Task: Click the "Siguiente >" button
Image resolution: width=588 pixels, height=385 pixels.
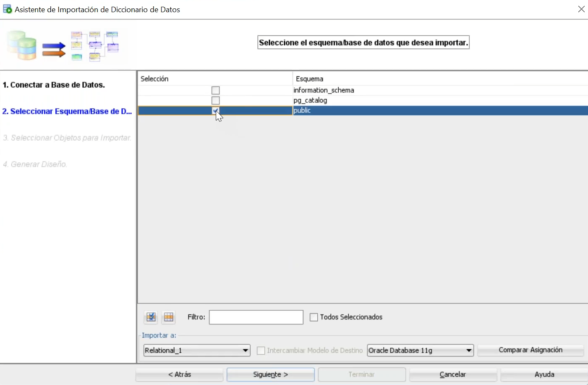Action: point(270,374)
